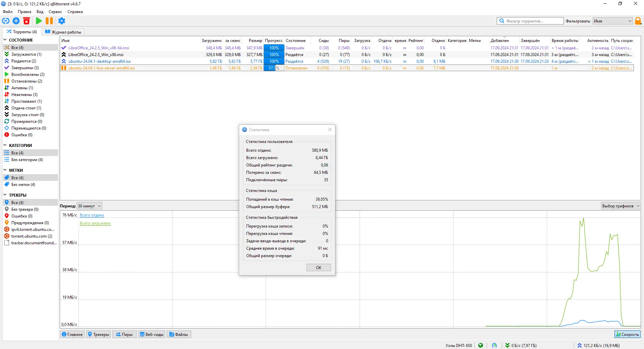Image resolution: width=644 pixels, height=349 pixels.
Task: Open the Вид menu
Action: pos(40,12)
